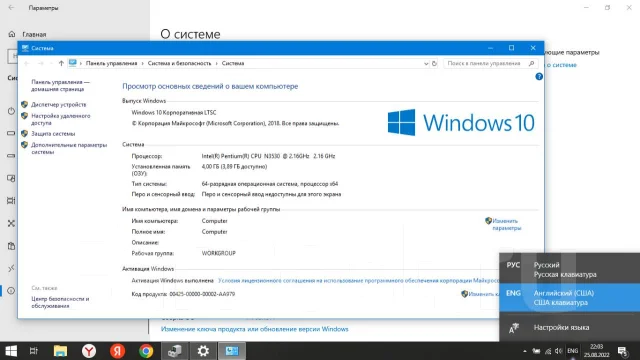Click the System window title bar icon
The height and width of the screenshot is (360, 640).
click(x=25, y=48)
